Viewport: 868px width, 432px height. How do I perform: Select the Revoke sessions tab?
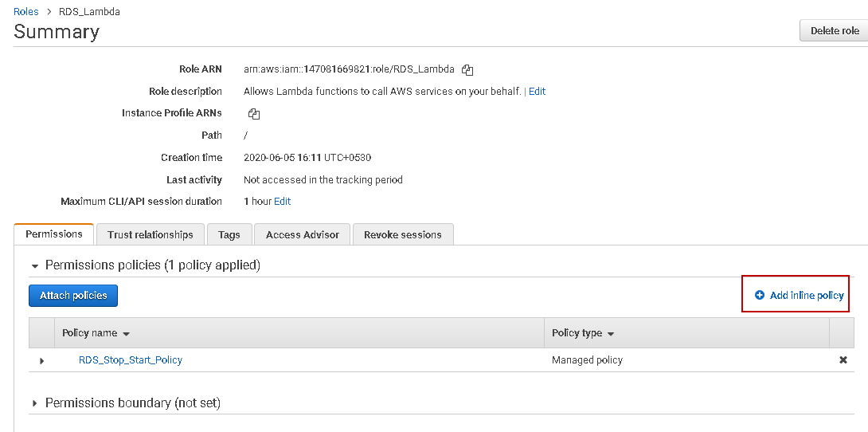tap(402, 234)
